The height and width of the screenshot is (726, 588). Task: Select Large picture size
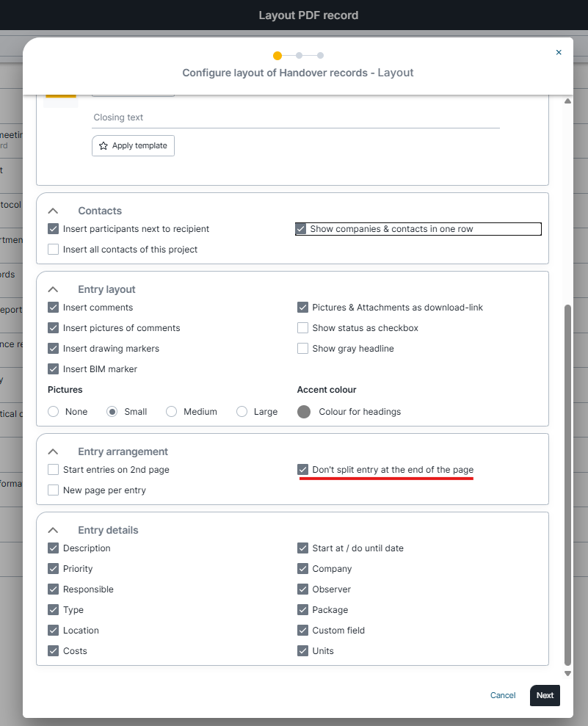pos(242,412)
